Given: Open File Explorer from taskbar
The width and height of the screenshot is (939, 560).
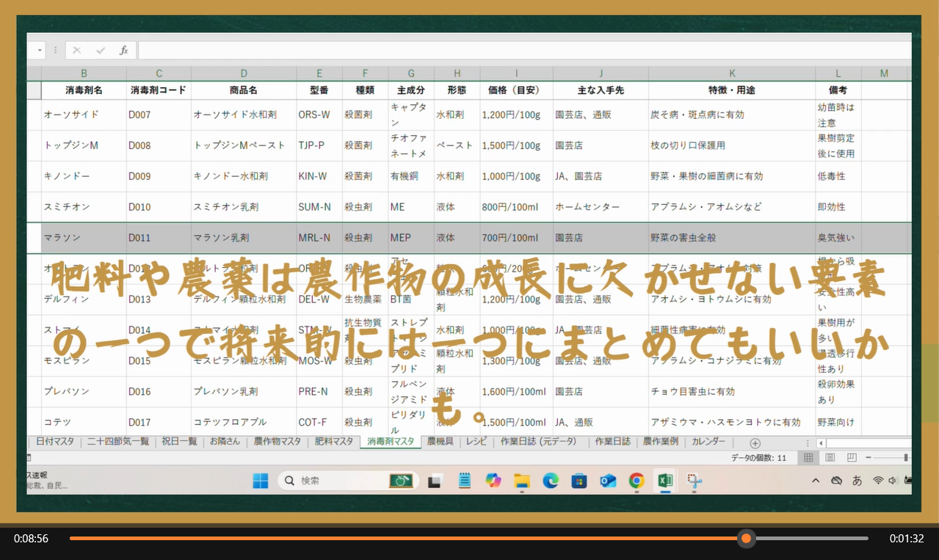Looking at the screenshot, I should click(522, 481).
